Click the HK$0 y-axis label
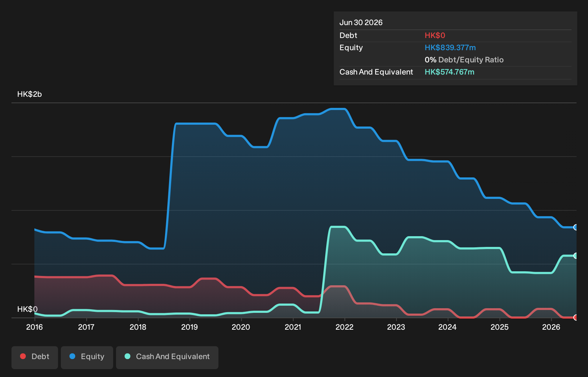Screen dimensions: 588x377 point(27,309)
